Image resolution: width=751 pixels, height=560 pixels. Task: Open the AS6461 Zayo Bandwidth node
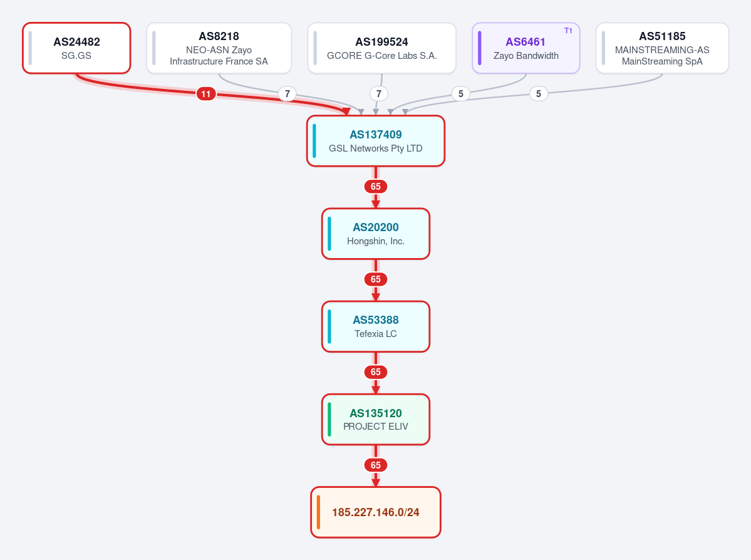[x=526, y=48]
